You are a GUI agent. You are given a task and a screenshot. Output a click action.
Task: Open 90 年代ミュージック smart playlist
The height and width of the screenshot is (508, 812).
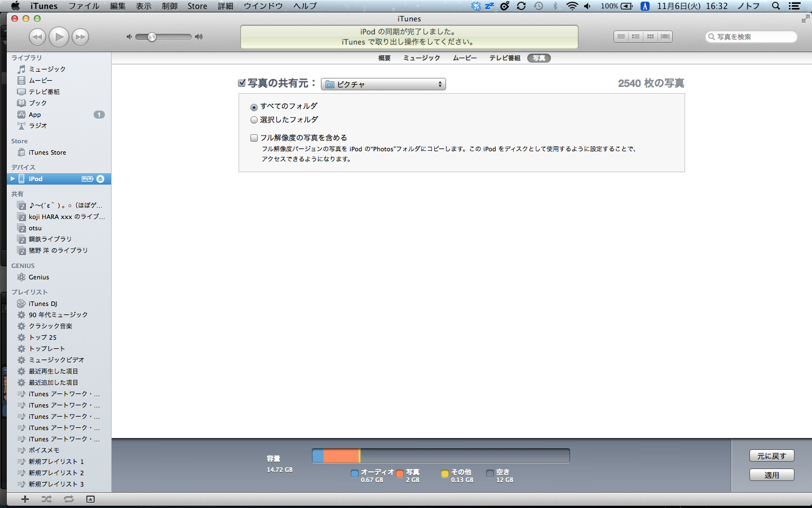pos(59,315)
